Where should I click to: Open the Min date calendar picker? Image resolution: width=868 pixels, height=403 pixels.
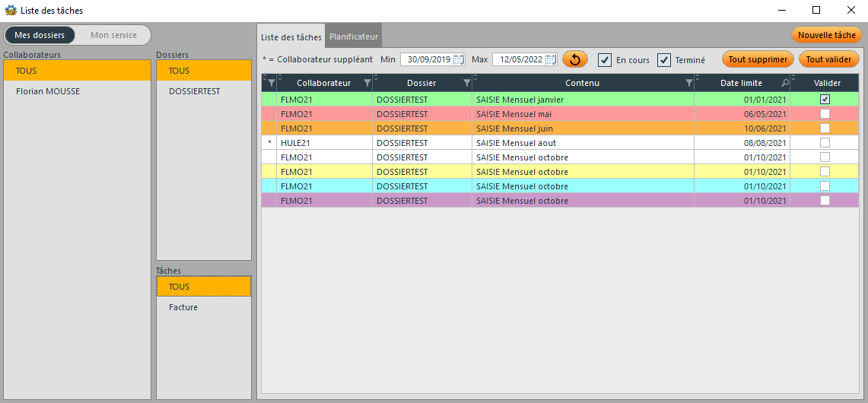tap(459, 59)
